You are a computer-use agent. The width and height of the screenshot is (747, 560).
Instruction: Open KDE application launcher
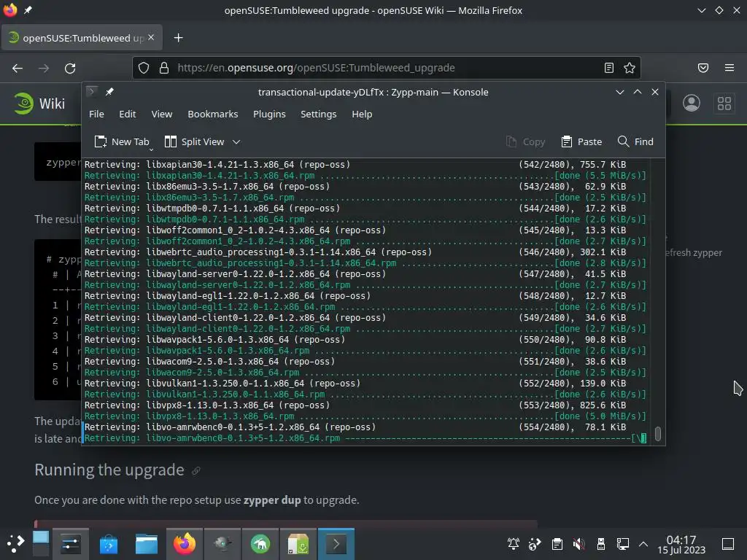[x=15, y=543]
